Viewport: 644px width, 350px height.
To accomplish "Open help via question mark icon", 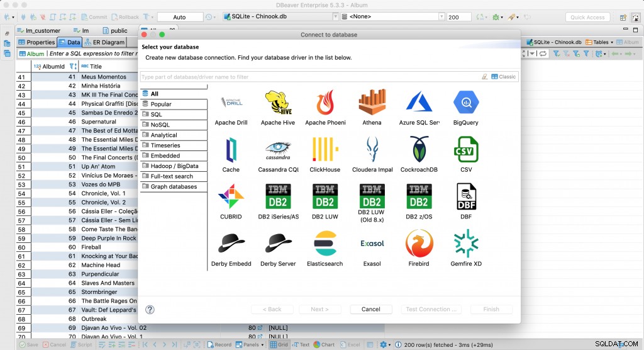I will [x=150, y=310].
